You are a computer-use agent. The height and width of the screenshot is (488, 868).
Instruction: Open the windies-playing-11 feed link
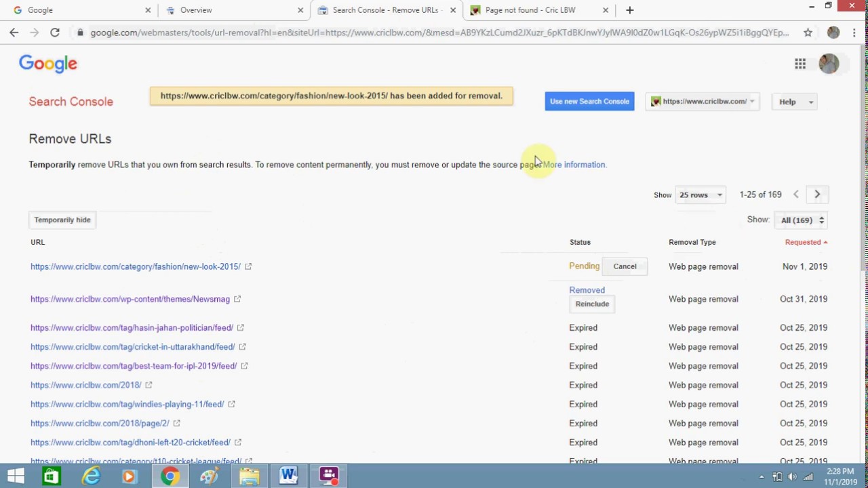pyautogui.click(x=127, y=404)
